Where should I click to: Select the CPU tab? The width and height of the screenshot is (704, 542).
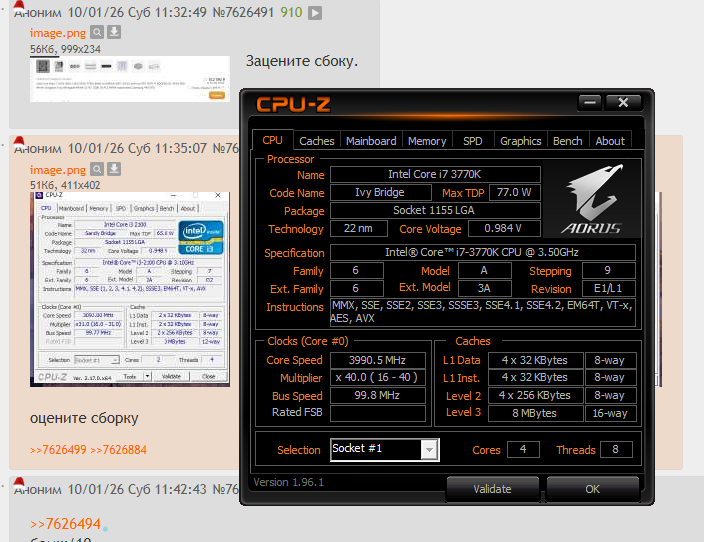273,140
